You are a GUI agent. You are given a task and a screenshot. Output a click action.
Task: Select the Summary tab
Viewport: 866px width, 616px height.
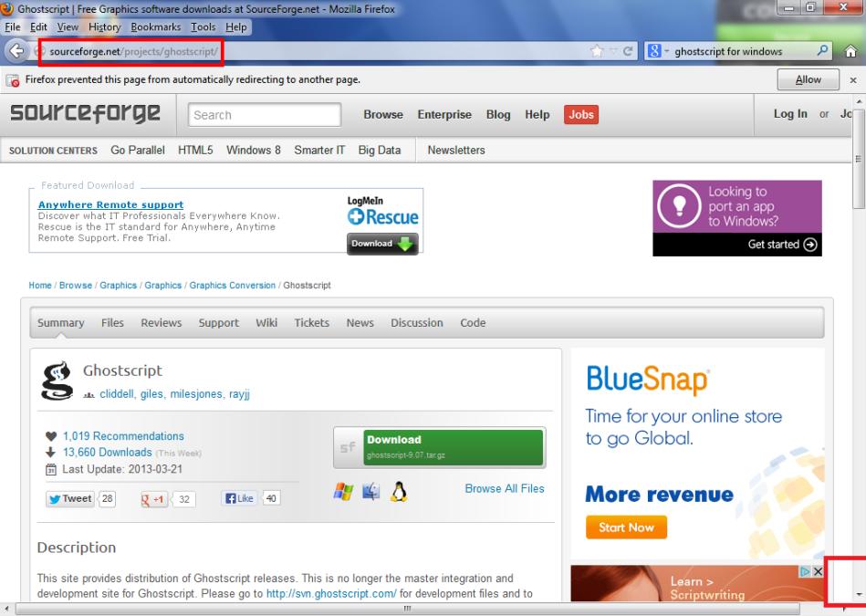point(61,323)
